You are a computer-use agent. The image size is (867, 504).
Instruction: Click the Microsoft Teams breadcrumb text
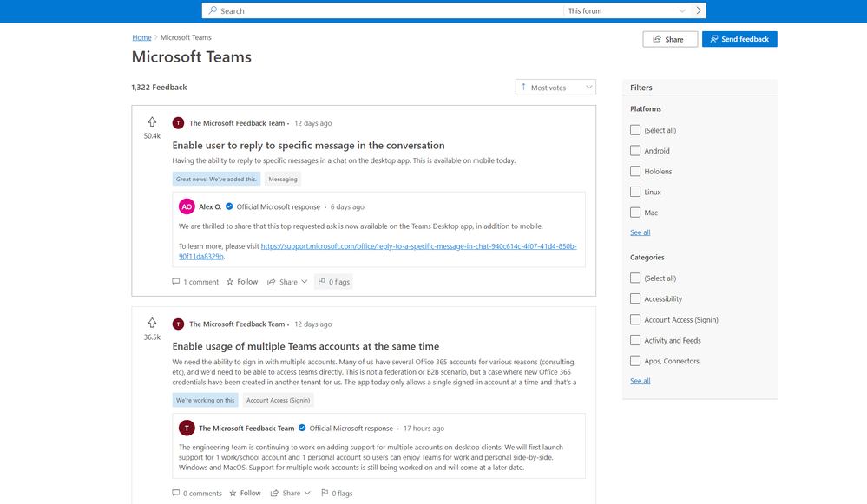point(186,37)
